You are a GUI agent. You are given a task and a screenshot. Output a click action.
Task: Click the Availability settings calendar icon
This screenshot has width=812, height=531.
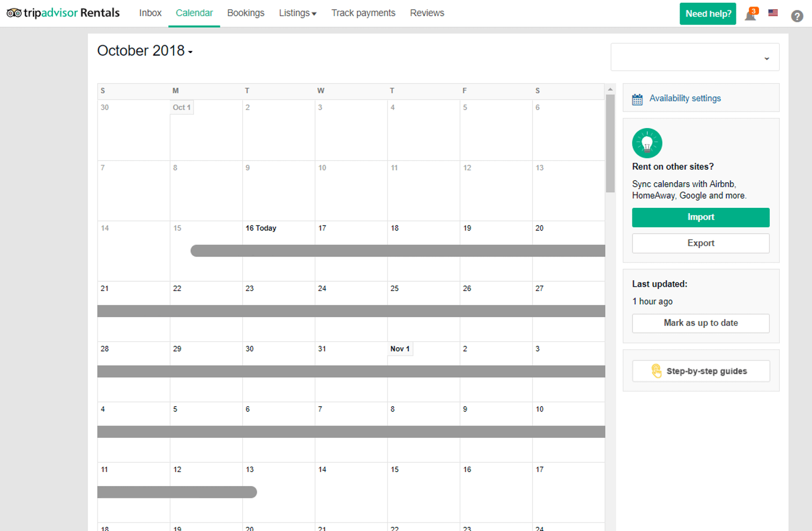637,99
